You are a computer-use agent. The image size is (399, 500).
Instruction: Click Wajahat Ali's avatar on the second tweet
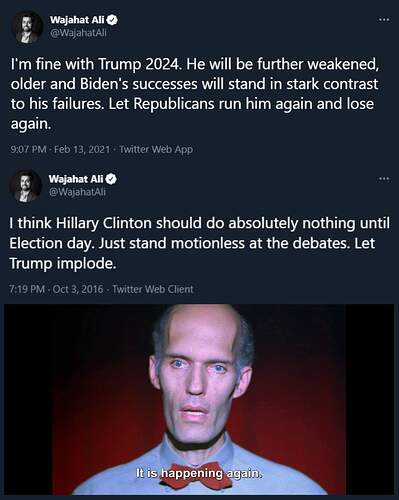[26, 186]
